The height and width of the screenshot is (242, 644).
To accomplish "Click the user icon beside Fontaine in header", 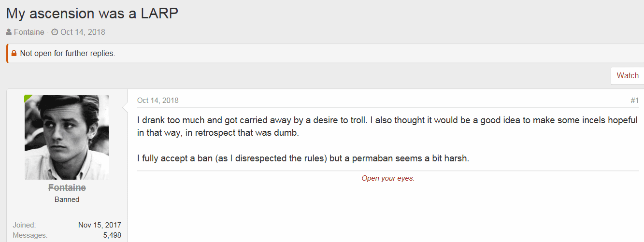I will click(9, 32).
